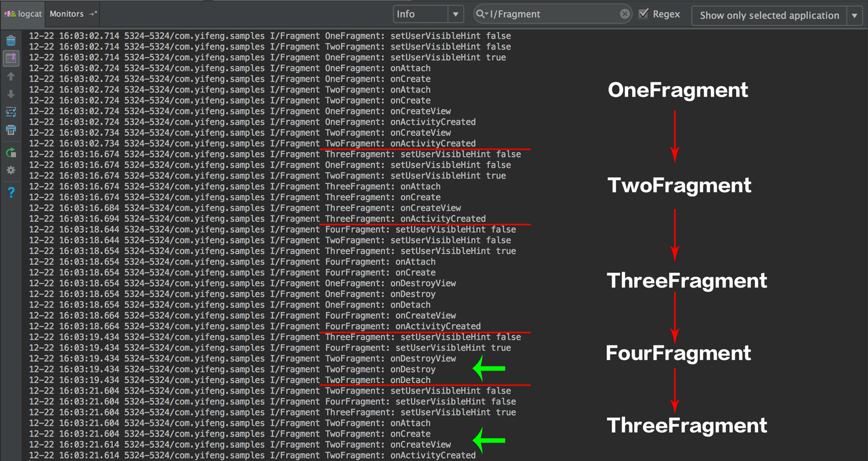Click the pin arrow next to Monitors
The height and width of the screenshot is (461, 868).
point(93,14)
